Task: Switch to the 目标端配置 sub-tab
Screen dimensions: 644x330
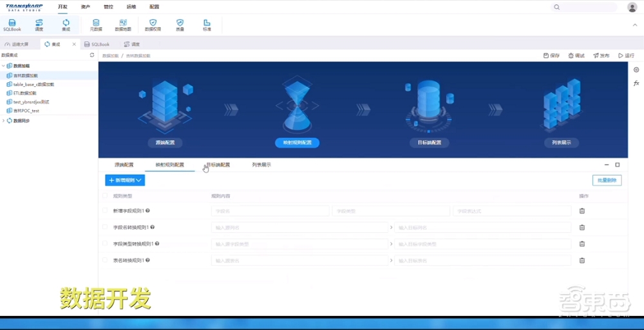Action: click(x=218, y=165)
